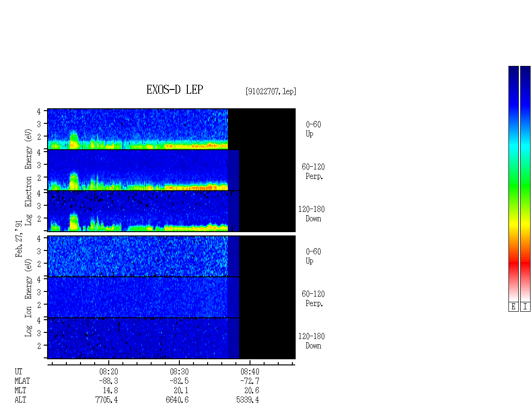Viewport: 532px width, 412px height.
Task: Click the UT row label
Action: click(18, 372)
